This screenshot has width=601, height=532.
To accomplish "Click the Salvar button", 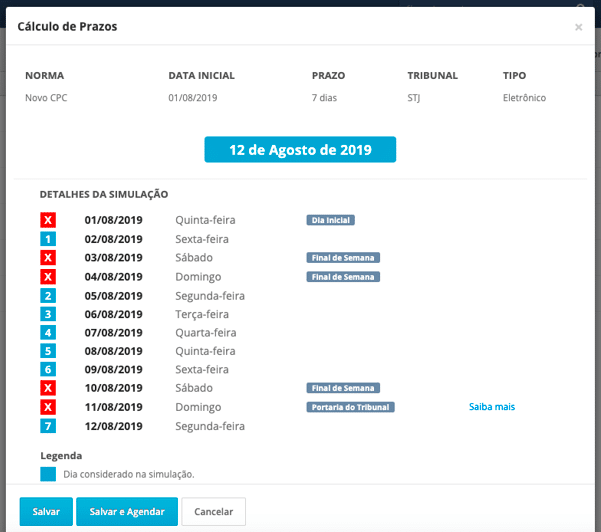I will point(46,511).
